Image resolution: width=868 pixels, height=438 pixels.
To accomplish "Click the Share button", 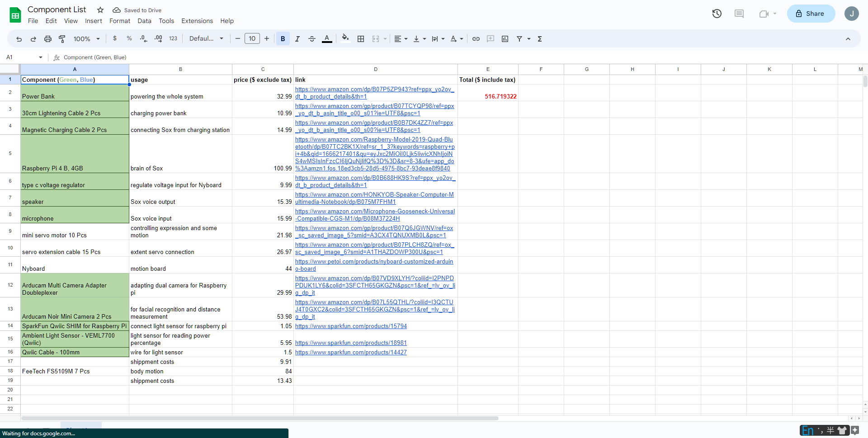I will coord(810,14).
